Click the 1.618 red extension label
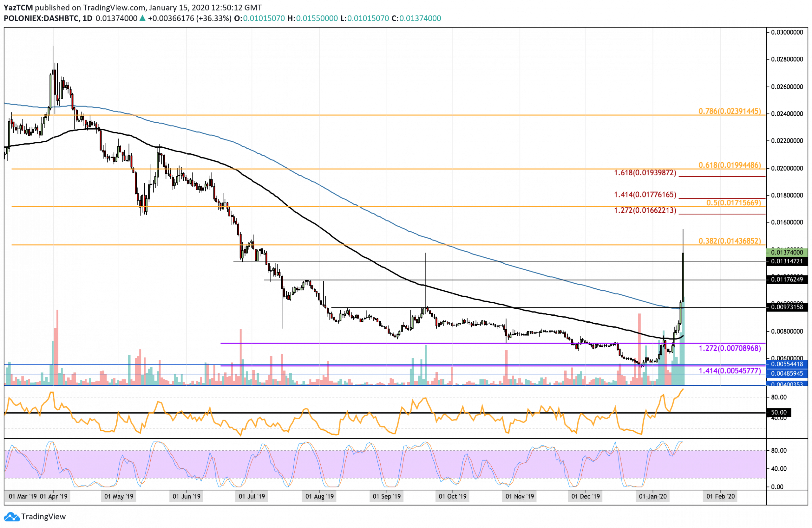812x528 pixels. coord(645,173)
